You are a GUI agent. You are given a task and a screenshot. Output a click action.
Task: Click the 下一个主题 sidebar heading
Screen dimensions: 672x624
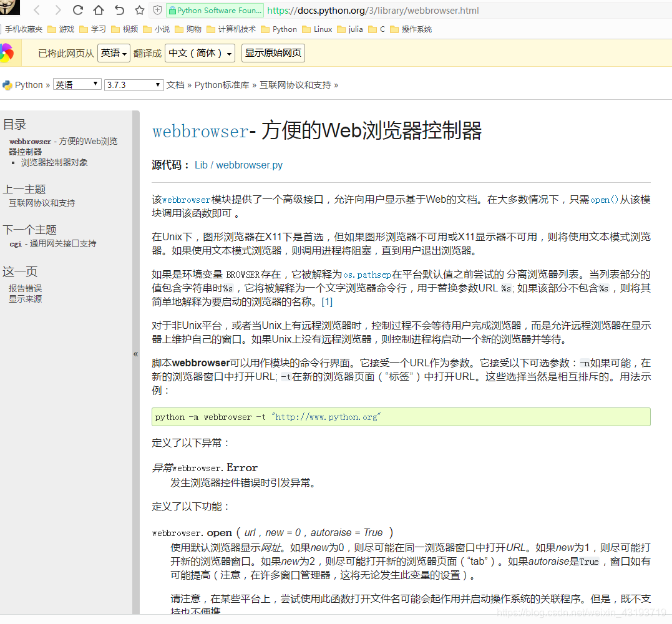(29, 229)
